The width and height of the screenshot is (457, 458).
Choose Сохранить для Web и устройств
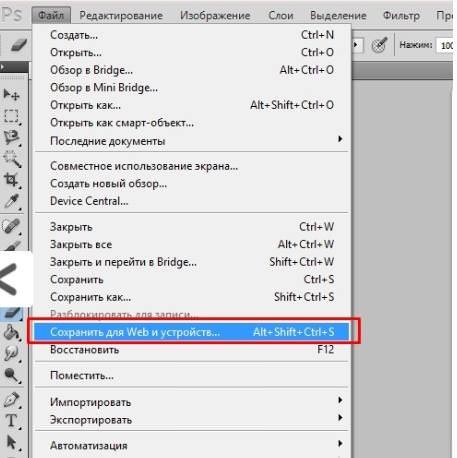point(192,332)
